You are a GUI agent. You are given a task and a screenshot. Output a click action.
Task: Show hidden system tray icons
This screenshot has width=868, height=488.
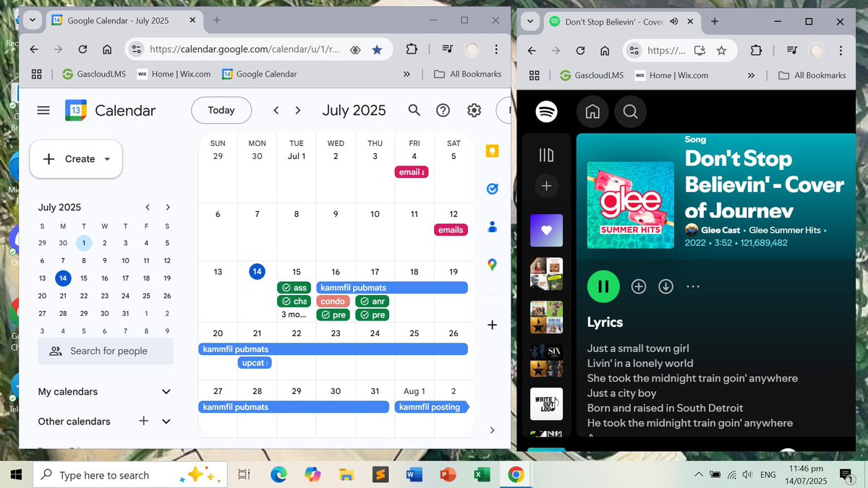tap(698, 475)
